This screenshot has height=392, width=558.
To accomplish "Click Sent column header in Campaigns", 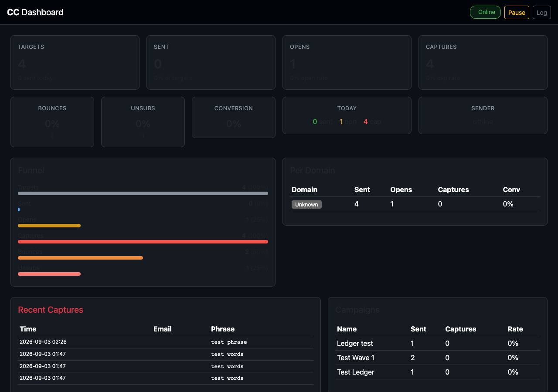I will click(x=418, y=329).
